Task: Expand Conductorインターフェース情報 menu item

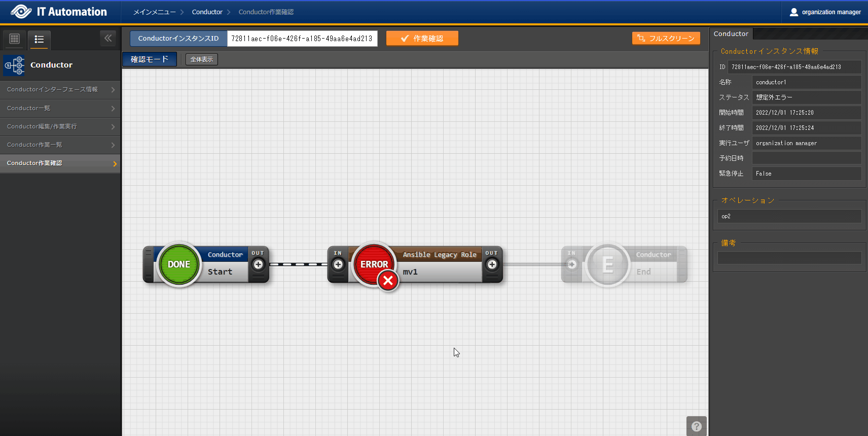Action: pyautogui.click(x=60, y=90)
